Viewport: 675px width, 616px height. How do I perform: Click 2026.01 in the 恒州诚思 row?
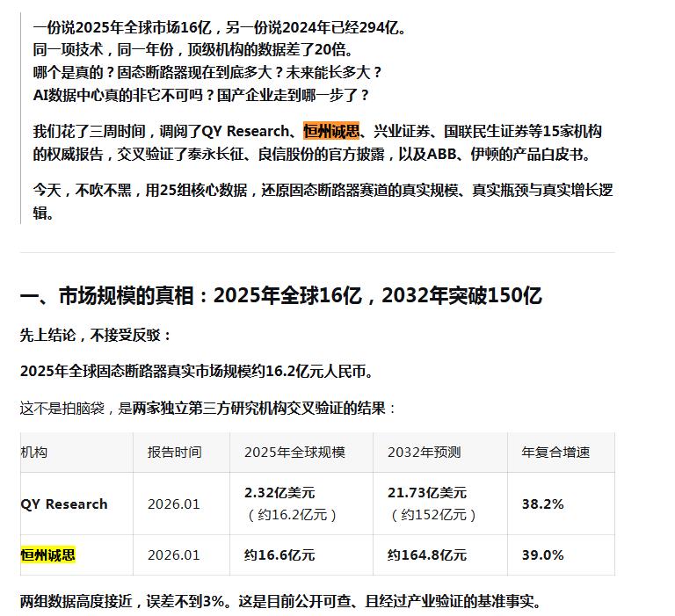[x=174, y=554]
